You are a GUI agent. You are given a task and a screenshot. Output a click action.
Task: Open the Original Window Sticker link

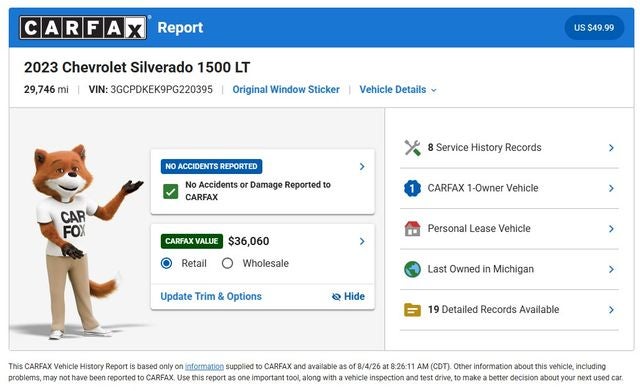[286, 89]
